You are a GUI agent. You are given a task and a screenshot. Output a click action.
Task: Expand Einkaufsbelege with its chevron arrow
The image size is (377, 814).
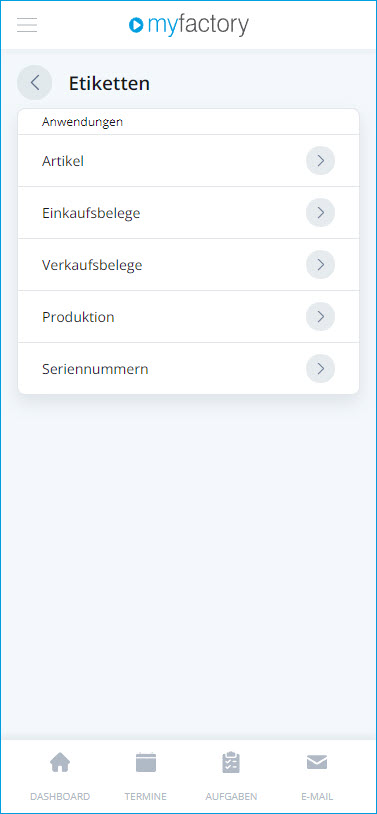click(x=320, y=213)
